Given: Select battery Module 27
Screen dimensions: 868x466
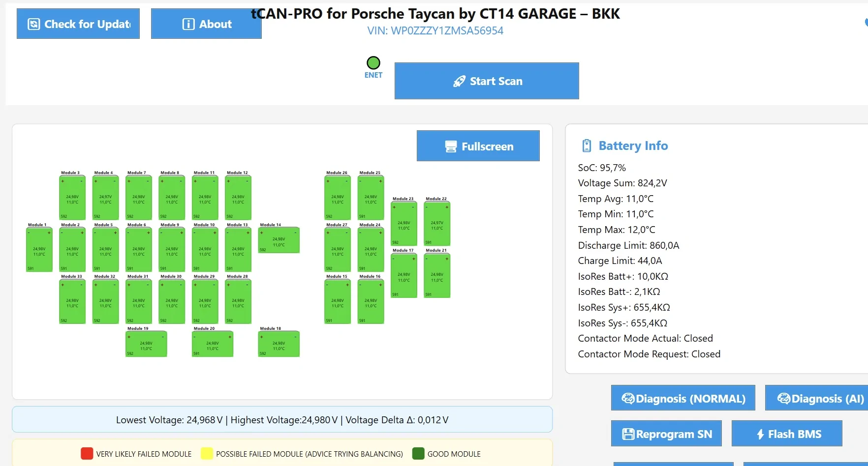Looking at the screenshot, I should point(338,249).
